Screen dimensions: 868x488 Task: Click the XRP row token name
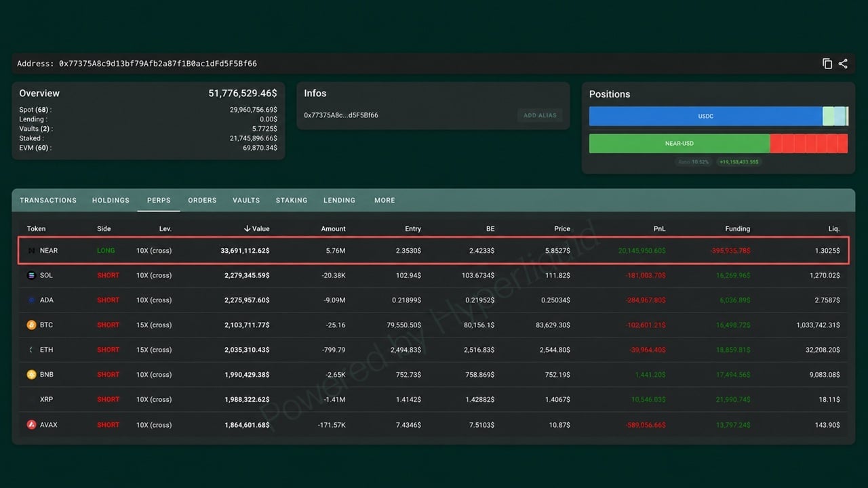tap(46, 400)
